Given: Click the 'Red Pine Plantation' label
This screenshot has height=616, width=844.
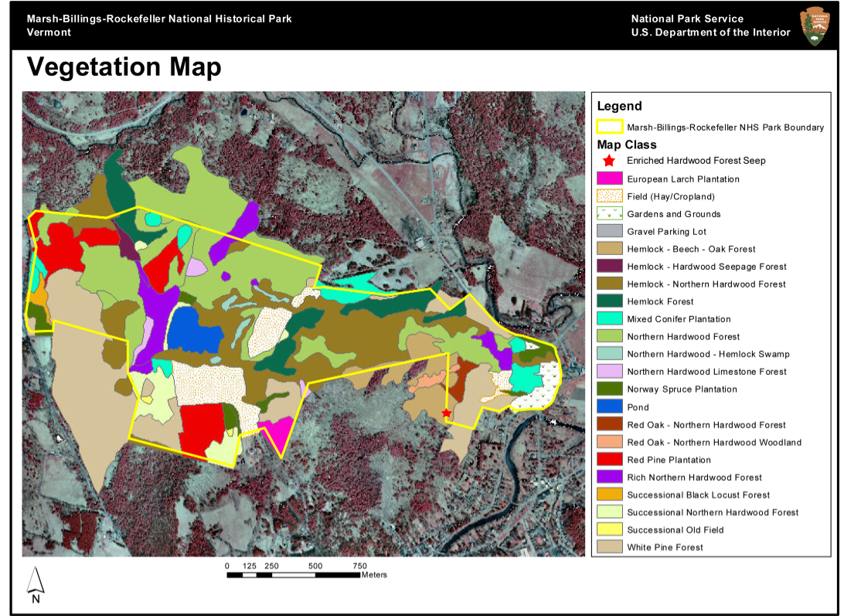Looking at the screenshot, I should 669,460.
